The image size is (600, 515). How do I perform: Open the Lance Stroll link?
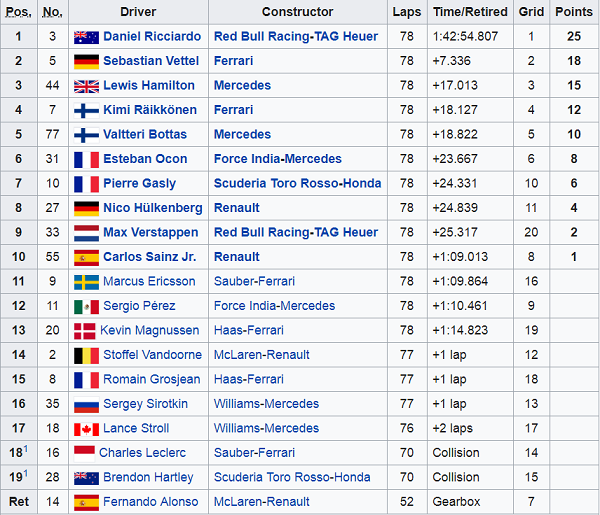coord(136,428)
